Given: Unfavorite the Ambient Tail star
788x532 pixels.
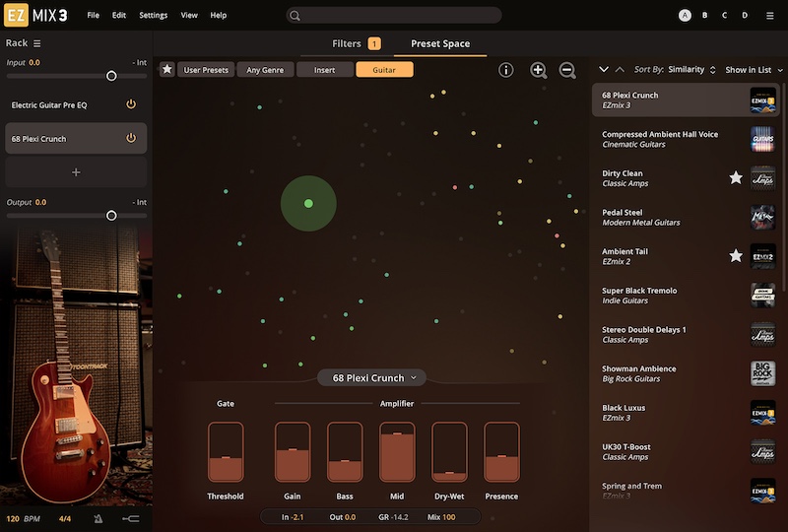Looking at the screenshot, I should coord(736,256).
